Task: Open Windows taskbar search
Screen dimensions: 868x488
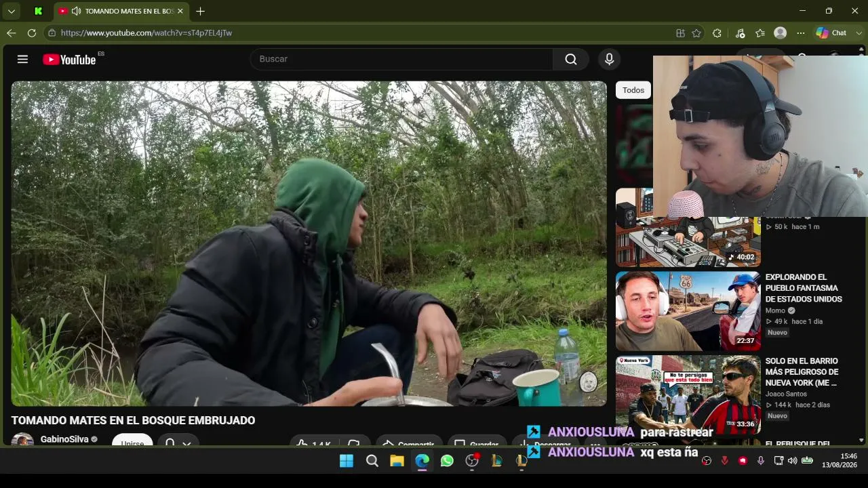Action: tap(372, 461)
